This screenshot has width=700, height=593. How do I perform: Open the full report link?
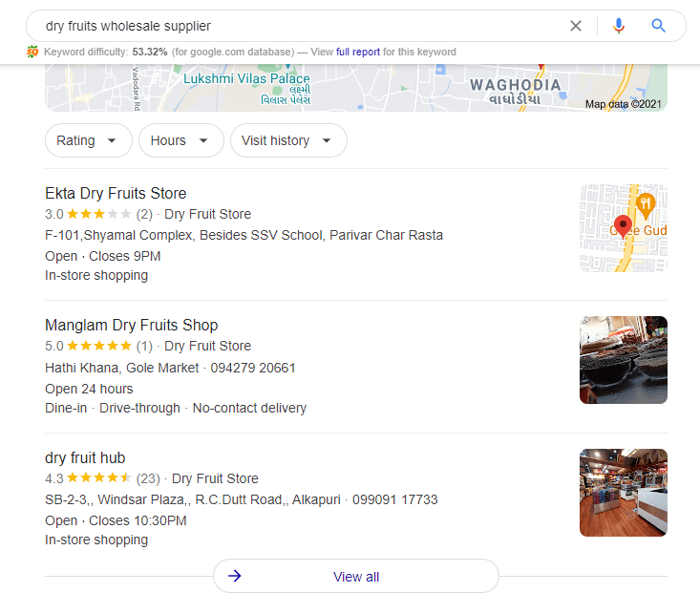tap(358, 52)
